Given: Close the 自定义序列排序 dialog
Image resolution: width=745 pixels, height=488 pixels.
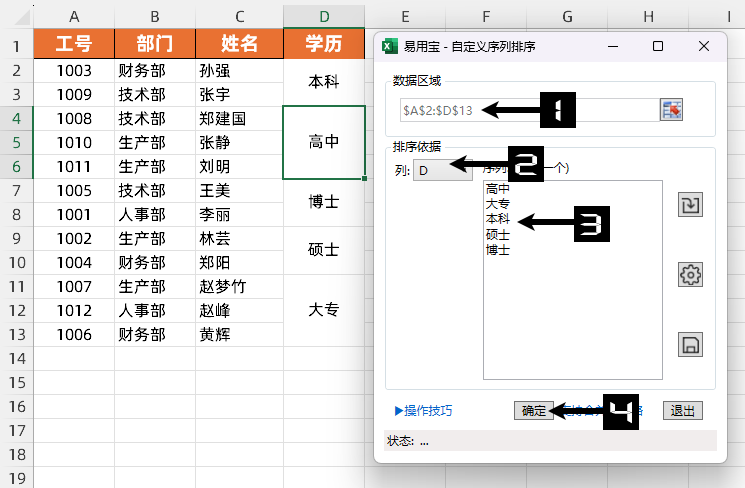Looking at the screenshot, I should (x=704, y=46).
